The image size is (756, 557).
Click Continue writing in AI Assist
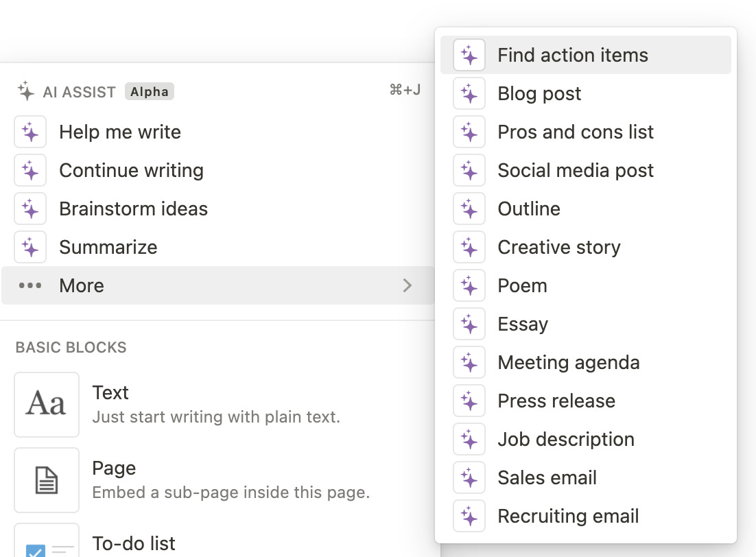click(131, 171)
